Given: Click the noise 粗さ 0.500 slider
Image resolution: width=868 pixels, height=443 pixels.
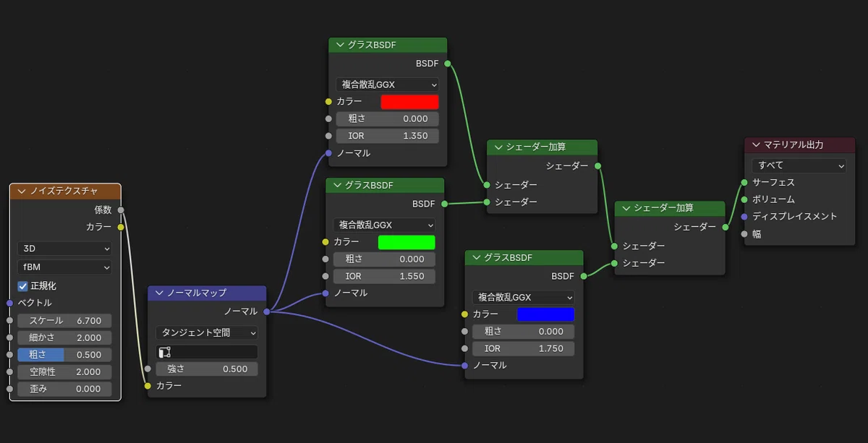Looking at the screenshot, I should pyautogui.click(x=65, y=355).
